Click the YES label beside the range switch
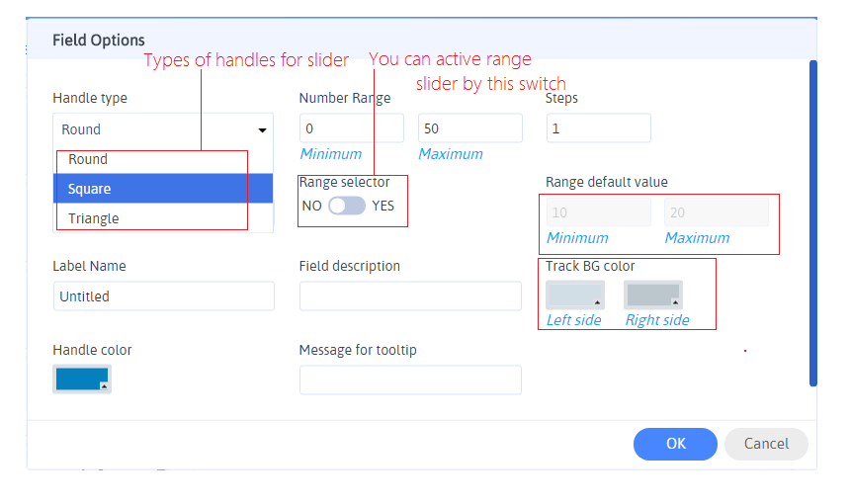Image resolution: width=850 pixels, height=504 pixels. coord(383,206)
